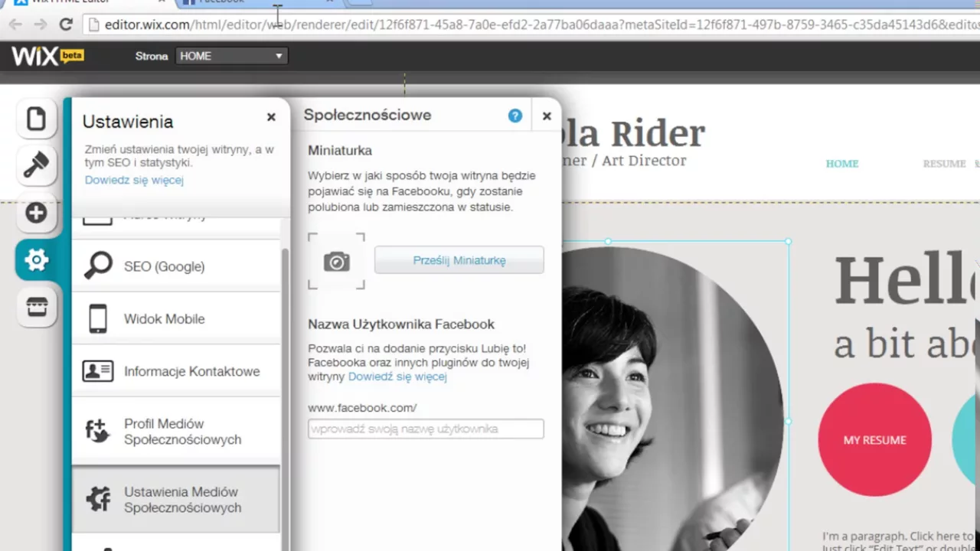Click the Miniaturka section heading

point(340,151)
